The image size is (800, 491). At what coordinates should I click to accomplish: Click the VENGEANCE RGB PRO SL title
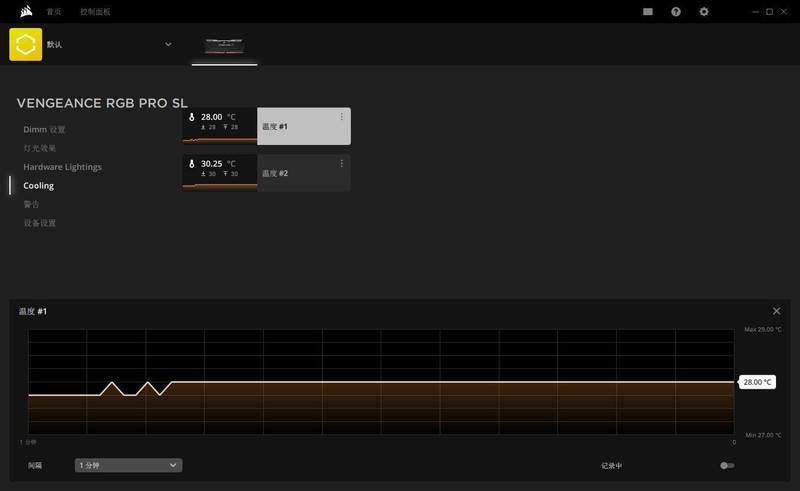point(102,103)
